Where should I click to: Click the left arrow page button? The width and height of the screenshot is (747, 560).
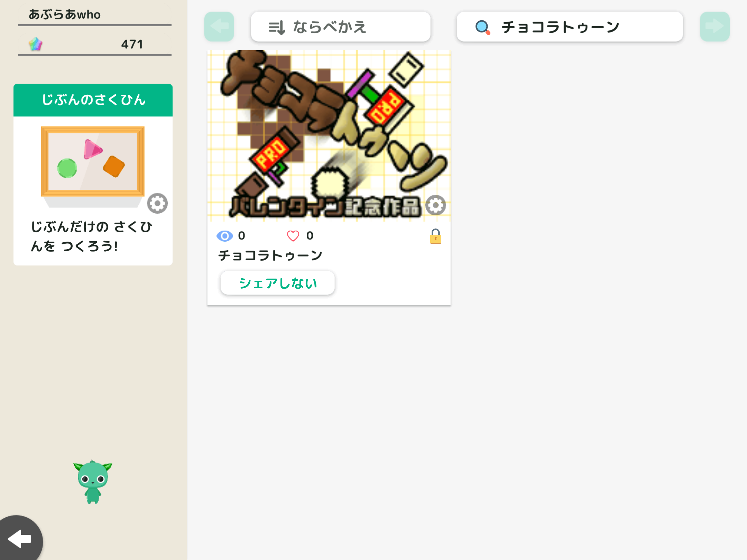pos(219,27)
